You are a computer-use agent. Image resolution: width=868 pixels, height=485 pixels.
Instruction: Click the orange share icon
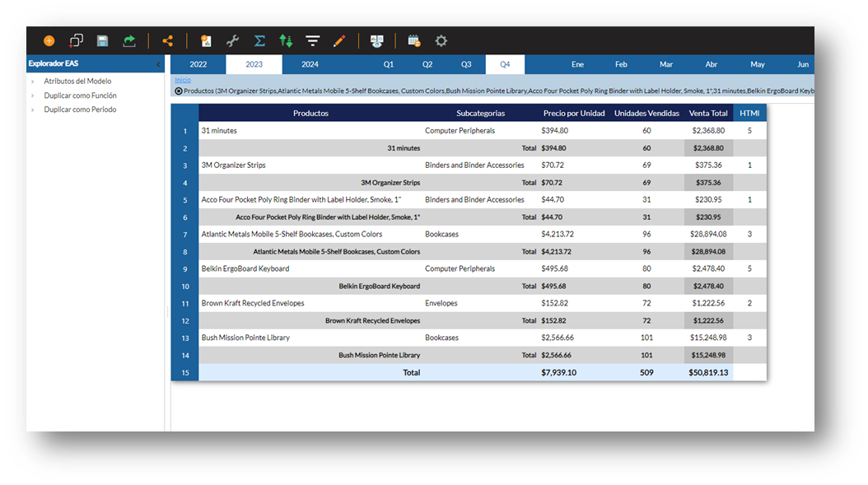coord(168,40)
